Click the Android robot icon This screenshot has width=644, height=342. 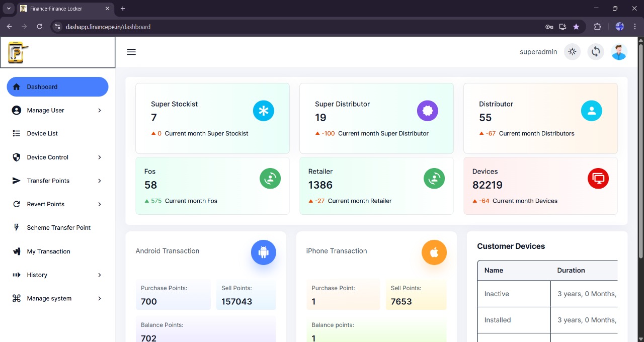tap(264, 252)
